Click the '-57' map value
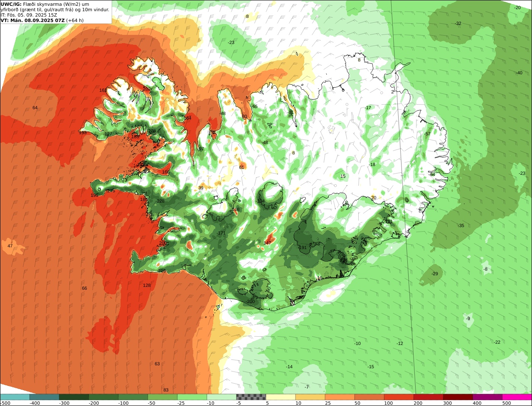Viewport: 532px width, 406px height. (427, 134)
